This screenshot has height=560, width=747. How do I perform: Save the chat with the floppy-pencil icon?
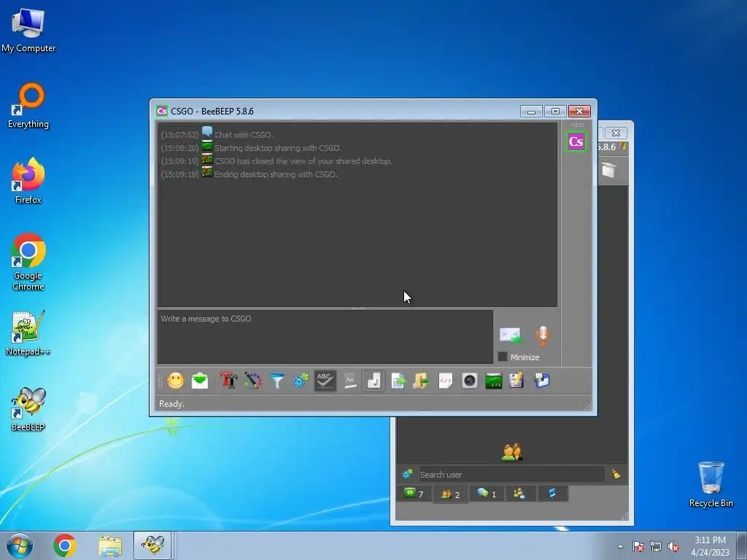(516, 381)
